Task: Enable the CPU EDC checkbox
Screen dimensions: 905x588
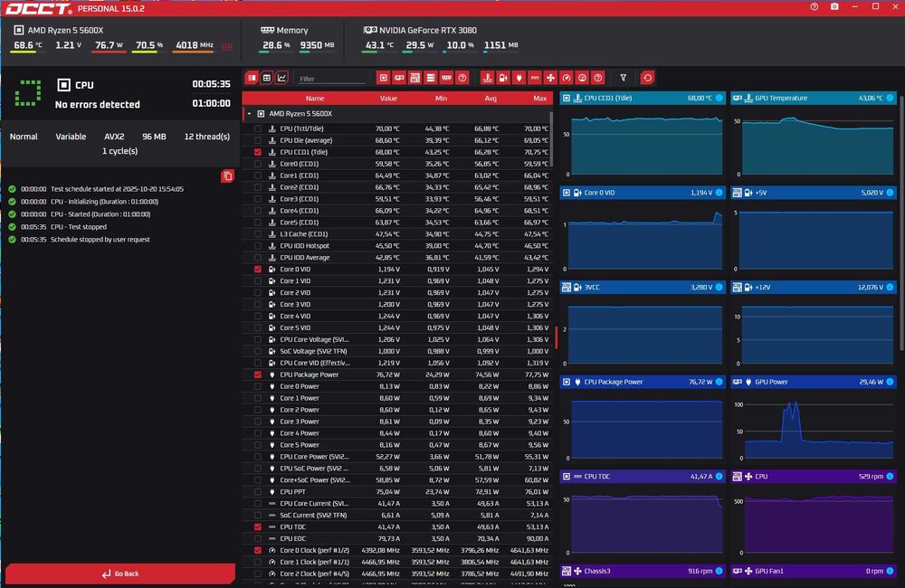Action: pos(257,538)
